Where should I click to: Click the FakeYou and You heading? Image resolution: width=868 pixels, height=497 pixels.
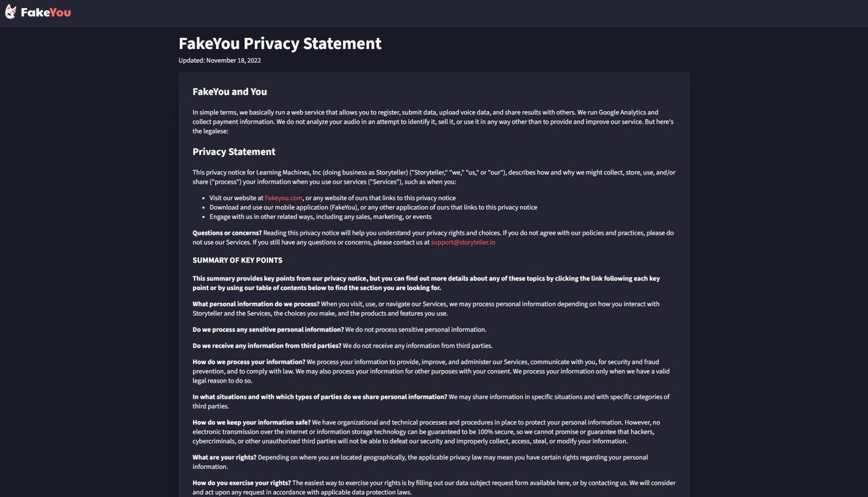230,92
